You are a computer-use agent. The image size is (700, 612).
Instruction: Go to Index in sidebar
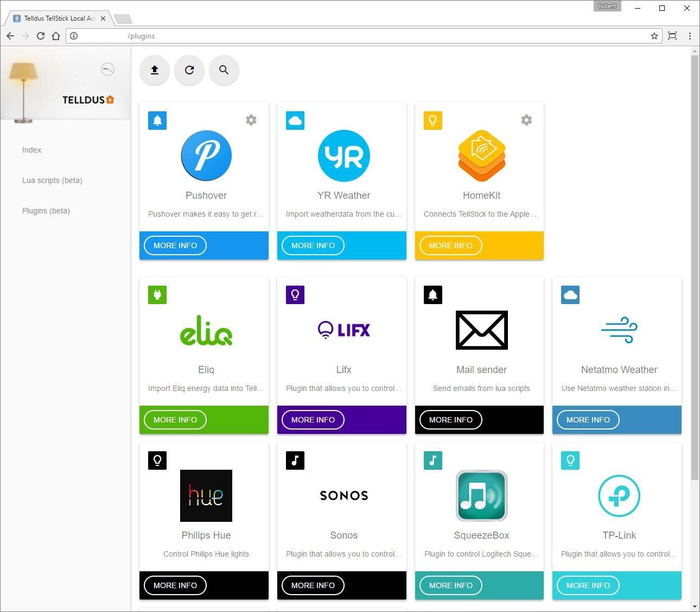31,150
